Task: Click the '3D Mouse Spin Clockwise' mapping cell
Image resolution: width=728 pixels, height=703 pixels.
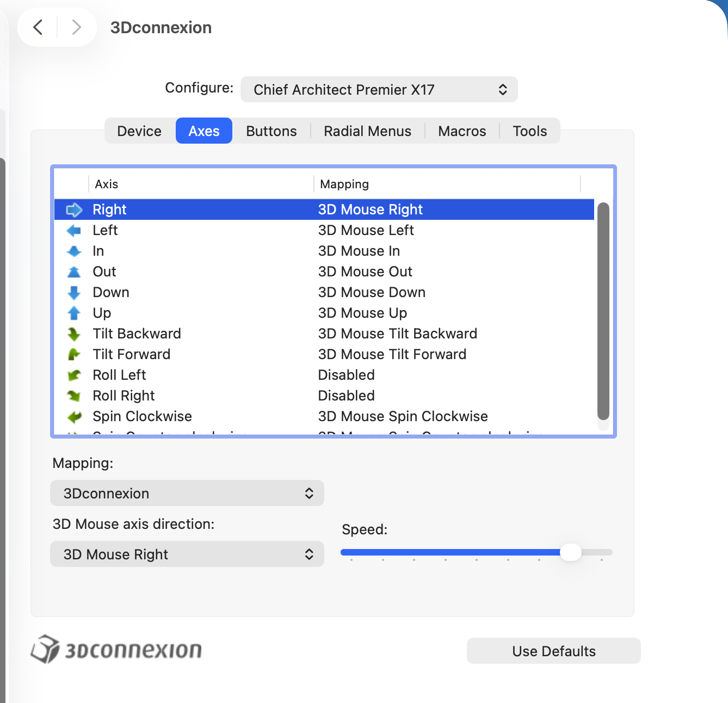Action: pyautogui.click(x=403, y=416)
